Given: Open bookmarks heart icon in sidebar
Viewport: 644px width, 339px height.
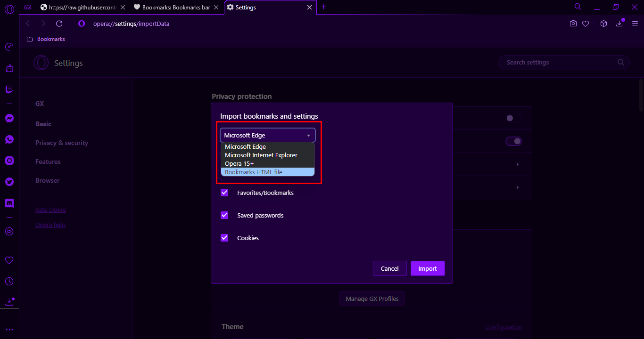Looking at the screenshot, I should click(x=9, y=260).
